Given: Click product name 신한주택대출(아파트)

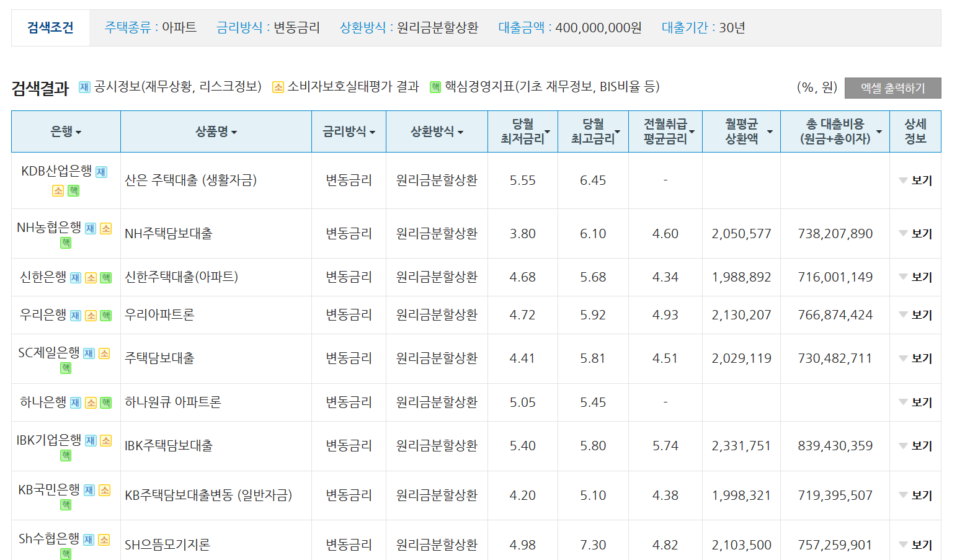Looking at the screenshot, I should (181, 277).
